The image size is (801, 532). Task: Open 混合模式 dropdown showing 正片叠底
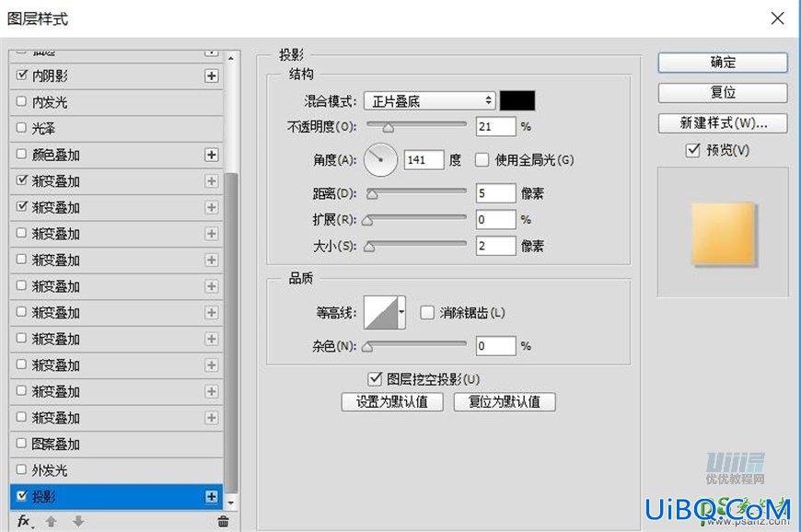pyautogui.click(x=430, y=100)
